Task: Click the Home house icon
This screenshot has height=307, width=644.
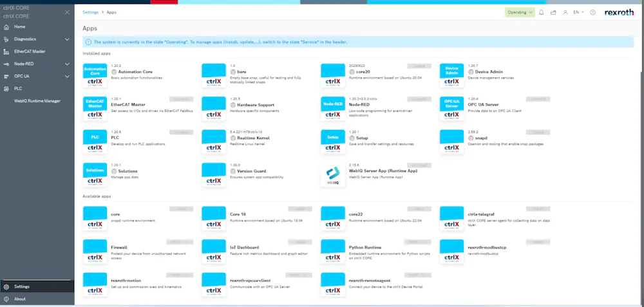Action: point(6,26)
